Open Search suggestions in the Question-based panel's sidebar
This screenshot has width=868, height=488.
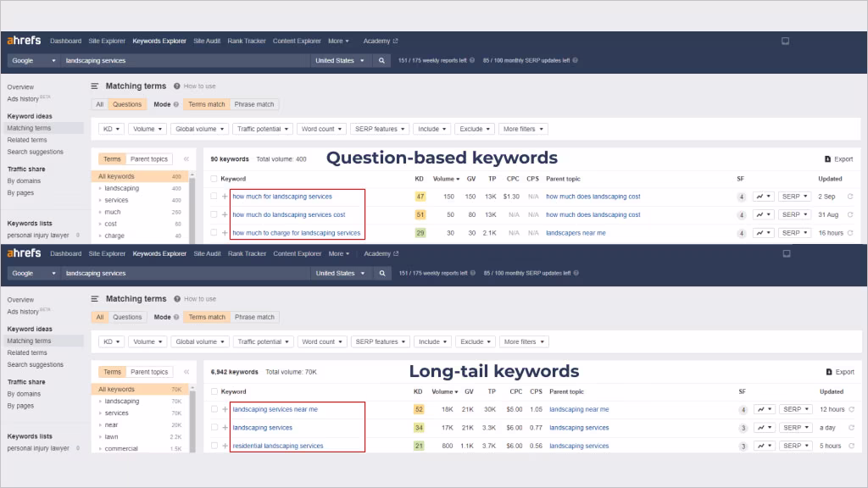[35, 152]
